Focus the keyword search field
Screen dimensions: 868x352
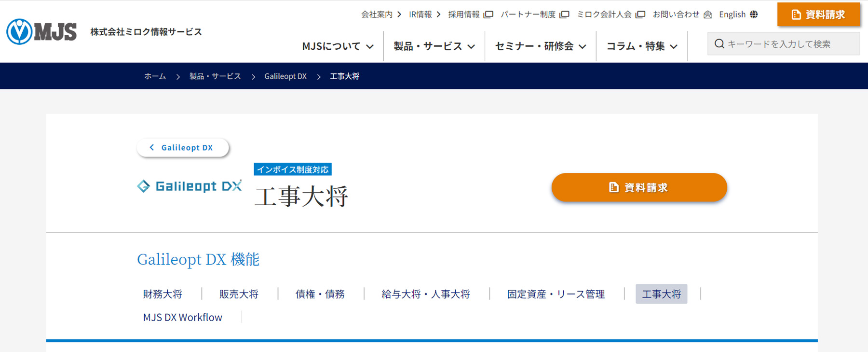pos(784,44)
